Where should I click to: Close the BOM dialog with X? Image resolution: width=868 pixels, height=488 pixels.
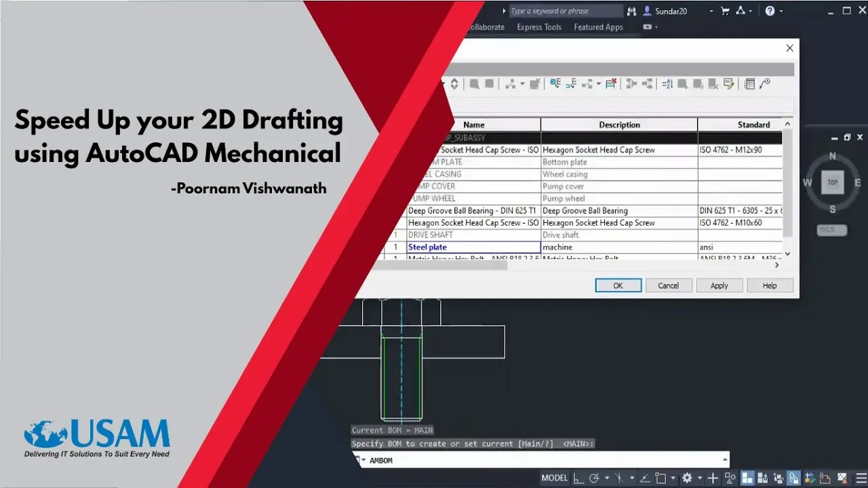click(789, 48)
